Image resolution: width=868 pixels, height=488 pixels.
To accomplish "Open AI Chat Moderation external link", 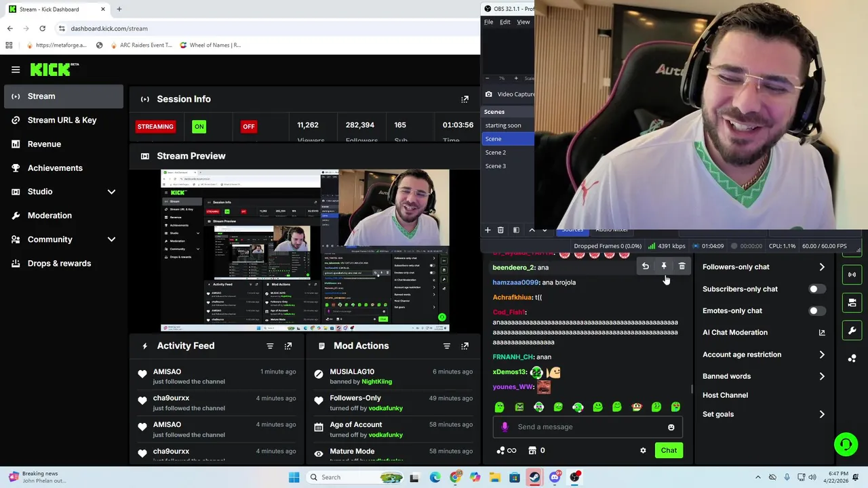I will click(x=822, y=332).
